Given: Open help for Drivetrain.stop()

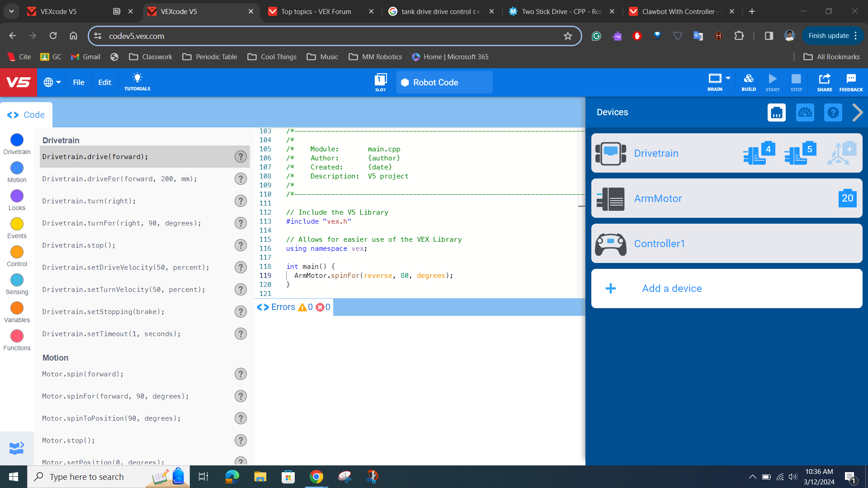Looking at the screenshot, I should click(x=241, y=245).
